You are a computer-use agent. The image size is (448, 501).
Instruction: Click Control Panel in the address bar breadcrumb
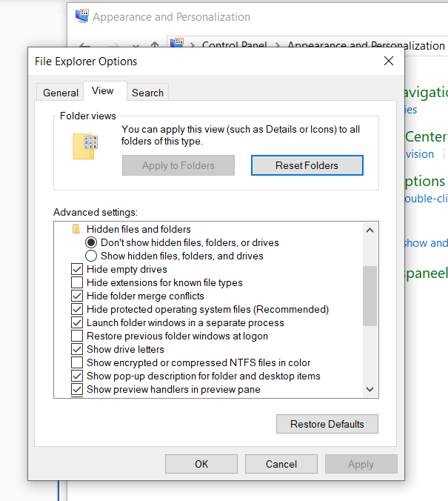[x=235, y=45]
